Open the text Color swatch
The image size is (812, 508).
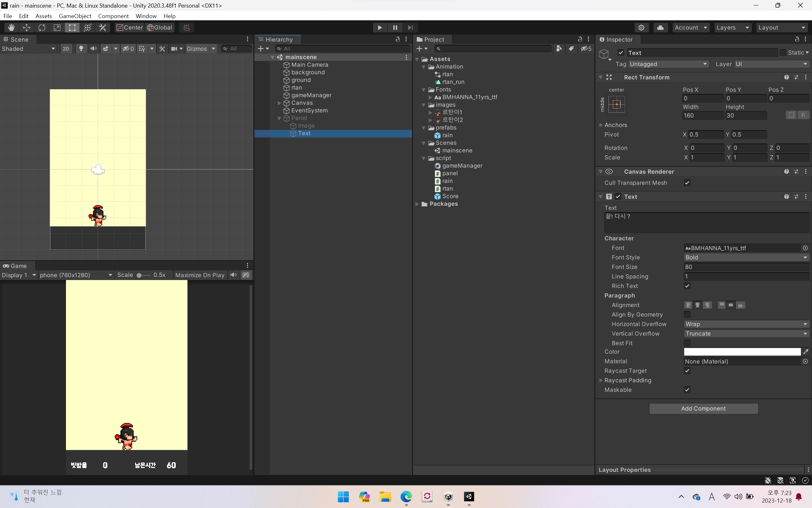click(x=742, y=352)
